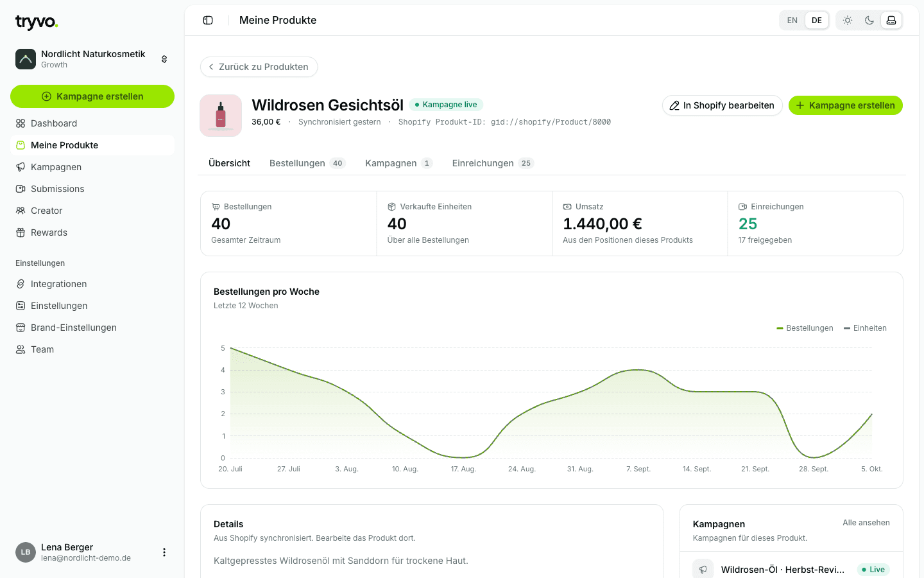Open the Kampagnen tab
The image size is (924, 578).
[x=398, y=163]
